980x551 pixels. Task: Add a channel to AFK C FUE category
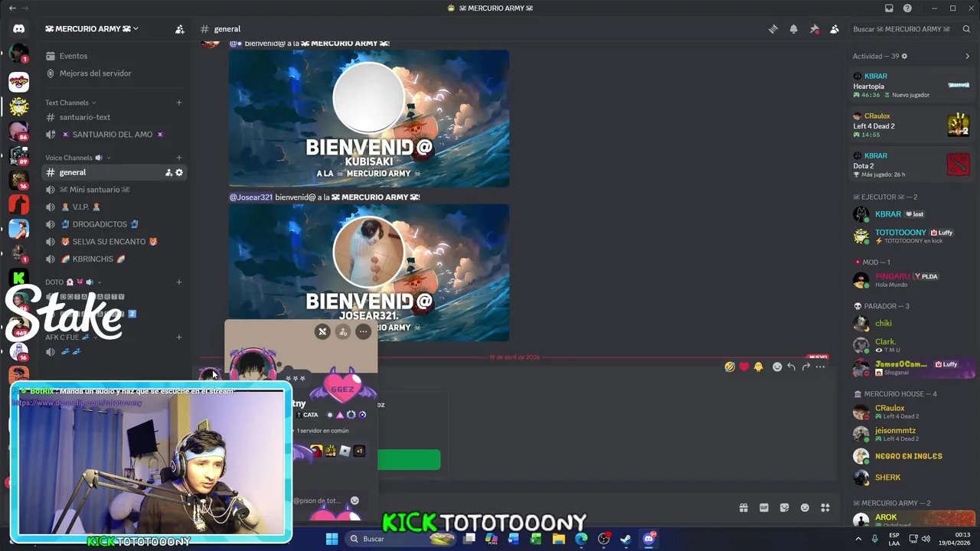tap(179, 337)
